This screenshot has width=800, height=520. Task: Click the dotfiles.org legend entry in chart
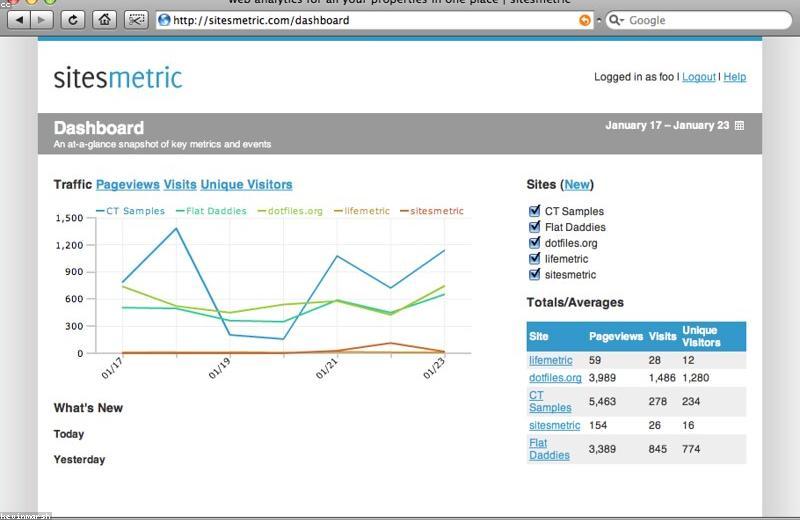[x=290, y=211]
